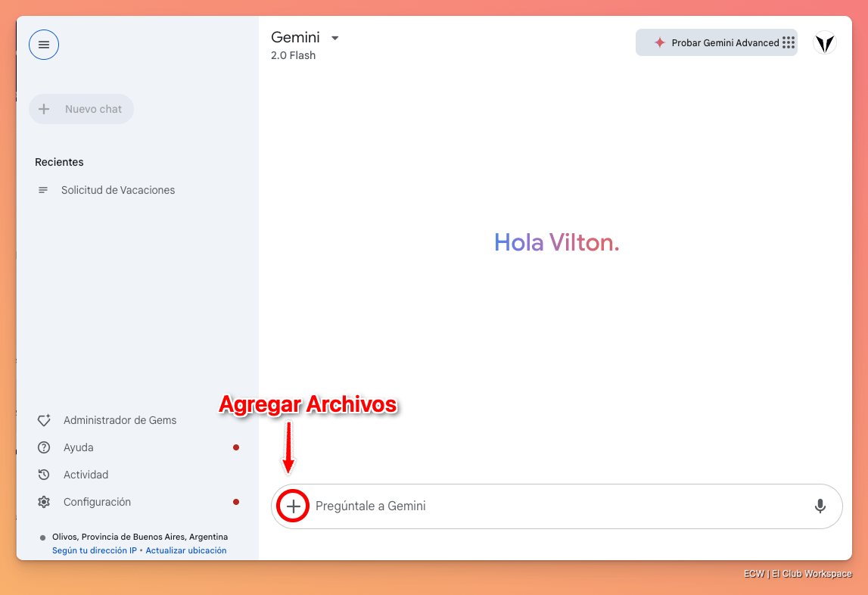Click the Olivos, Provincia de Buenos Aires location text
Viewport: 868px width, 595px height.
140,537
